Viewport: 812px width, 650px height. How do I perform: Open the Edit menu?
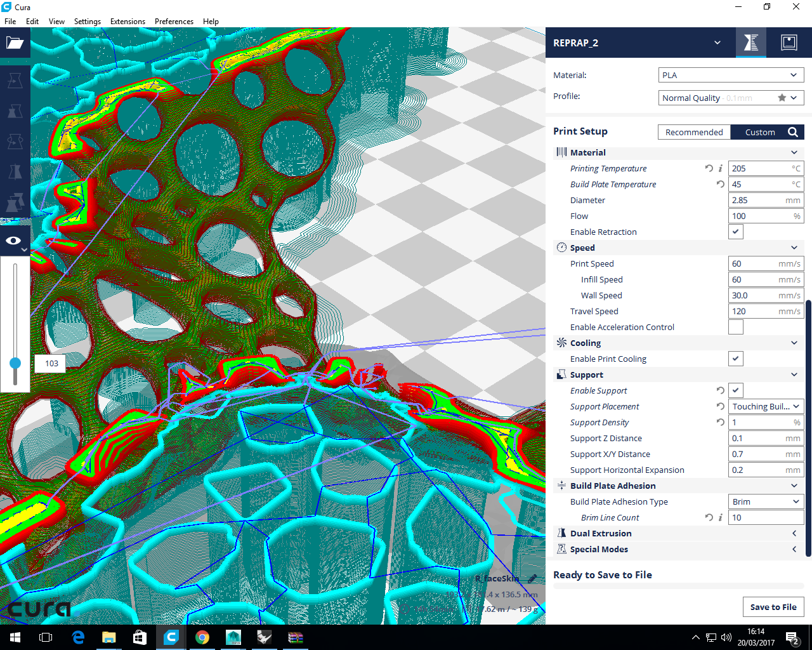pyautogui.click(x=32, y=21)
